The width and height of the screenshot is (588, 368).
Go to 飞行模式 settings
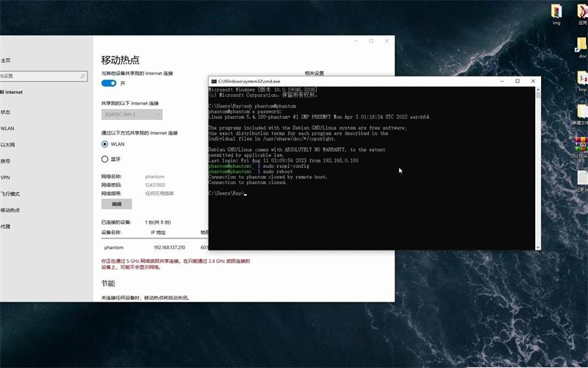pyautogui.click(x=10, y=194)
